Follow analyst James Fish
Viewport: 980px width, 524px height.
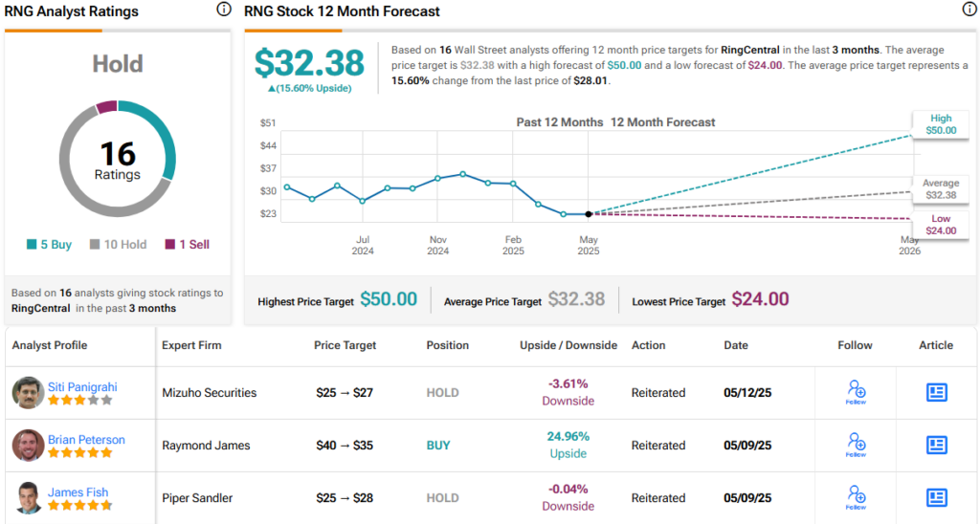coord(856,498)
